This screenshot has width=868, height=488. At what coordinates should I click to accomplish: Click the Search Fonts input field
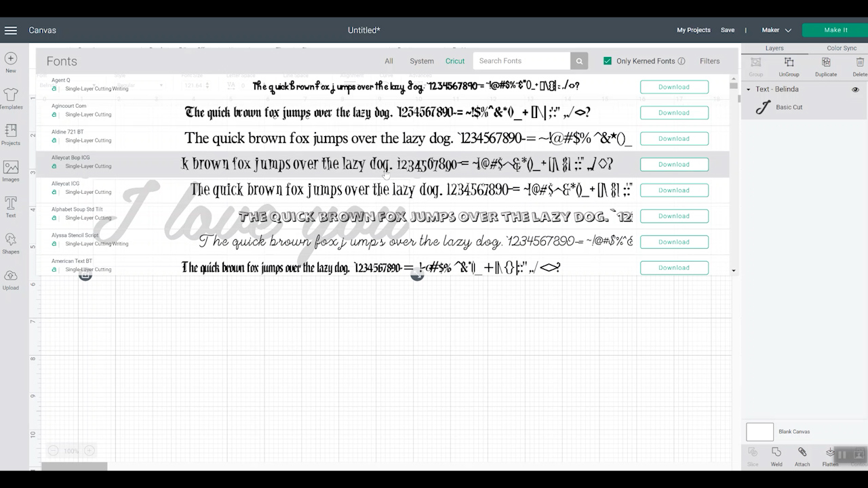521,61
